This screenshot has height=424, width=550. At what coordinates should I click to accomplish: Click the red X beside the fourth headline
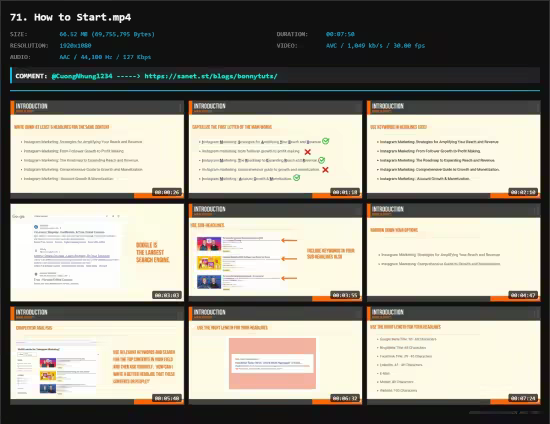point(326,170)
